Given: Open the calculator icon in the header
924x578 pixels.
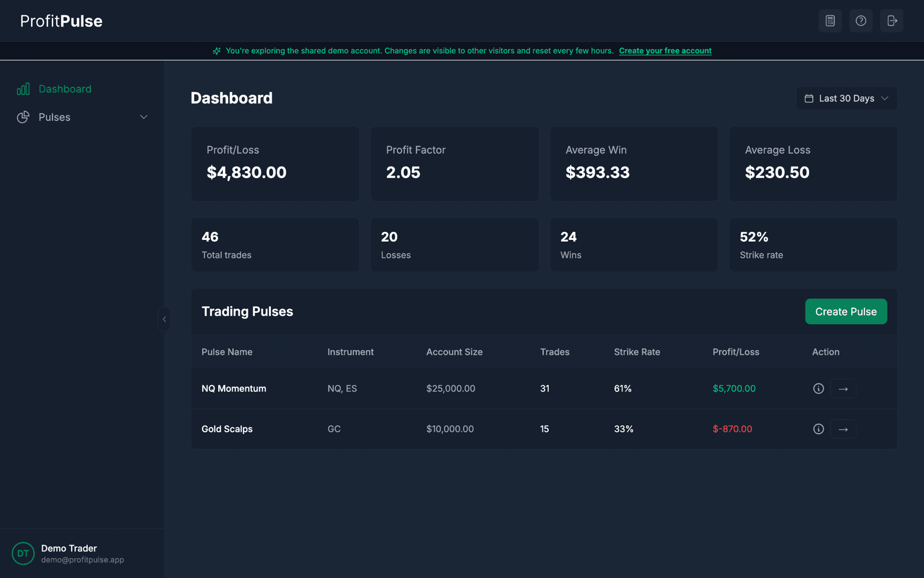Looking at the screenshot, I should pos(830,21).
